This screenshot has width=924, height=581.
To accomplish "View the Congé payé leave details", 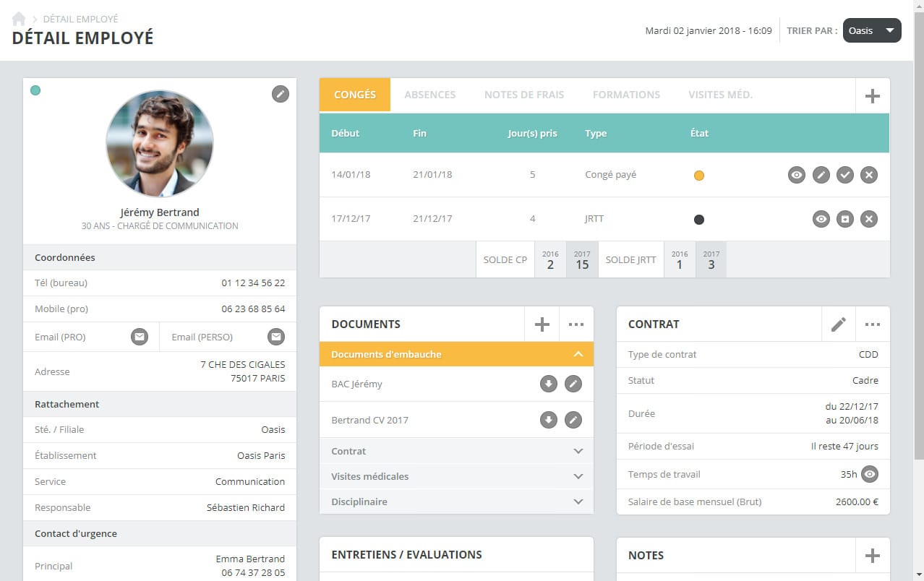I will pyautogui.click(x=797, y=175).
